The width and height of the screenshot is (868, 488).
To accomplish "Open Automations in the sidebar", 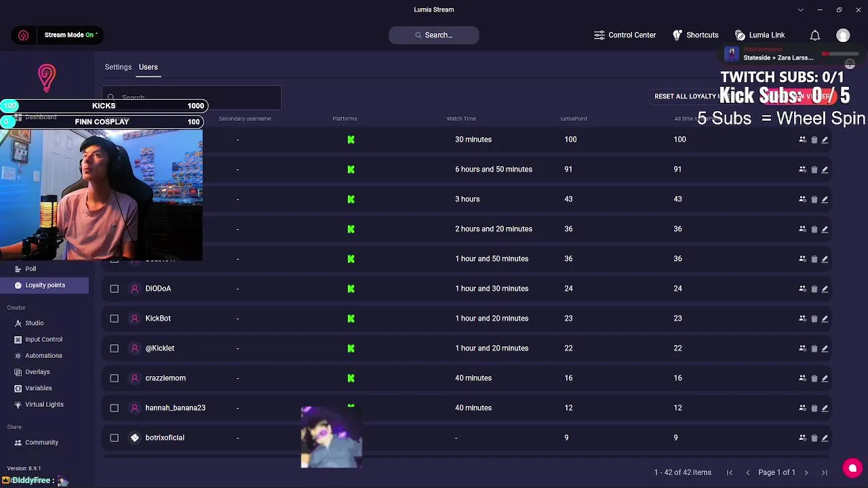I will pos(44,356).
